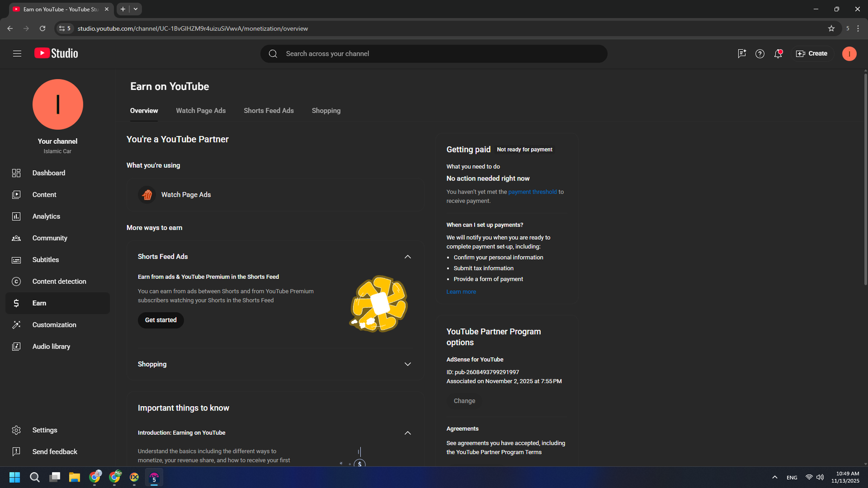
Task: Follow the payment threshold link
Action: (532, 192)
